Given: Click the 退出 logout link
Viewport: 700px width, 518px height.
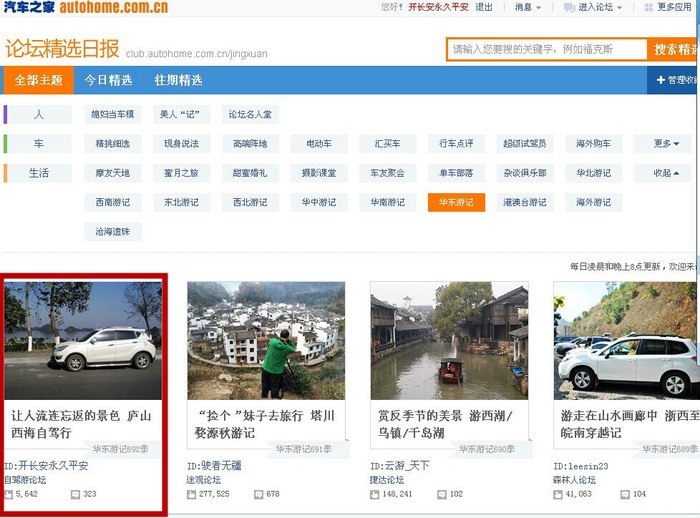Looking at the screenshot, I should click(x=484, y=7).
